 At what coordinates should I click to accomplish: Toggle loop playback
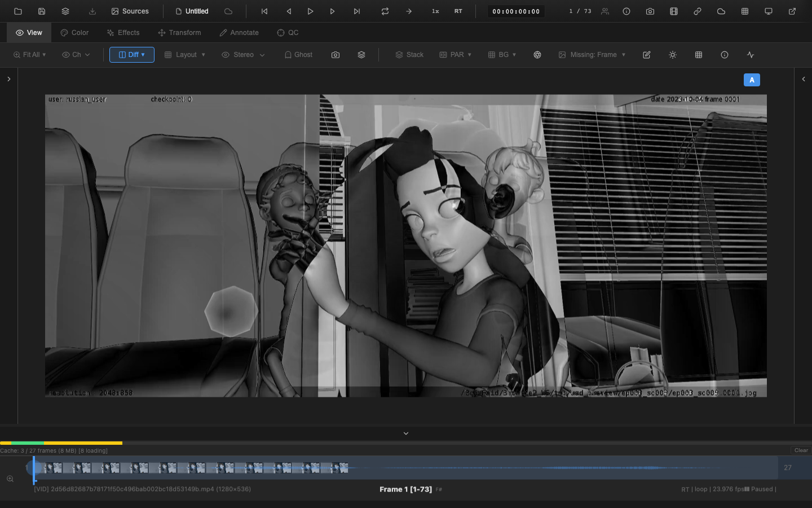[385, 11]
